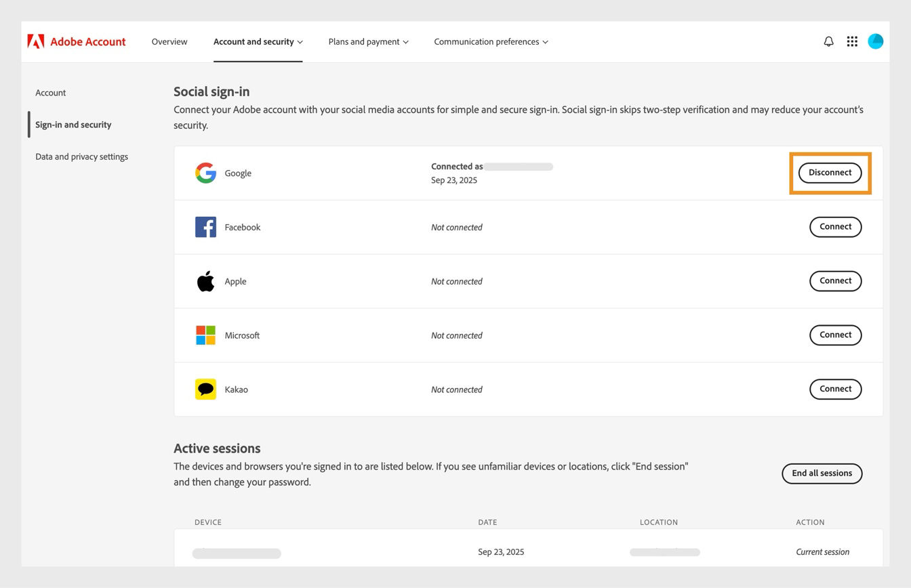Click the Microsoft icon
This screenshot has height=588, width=911.
point(205,335)
